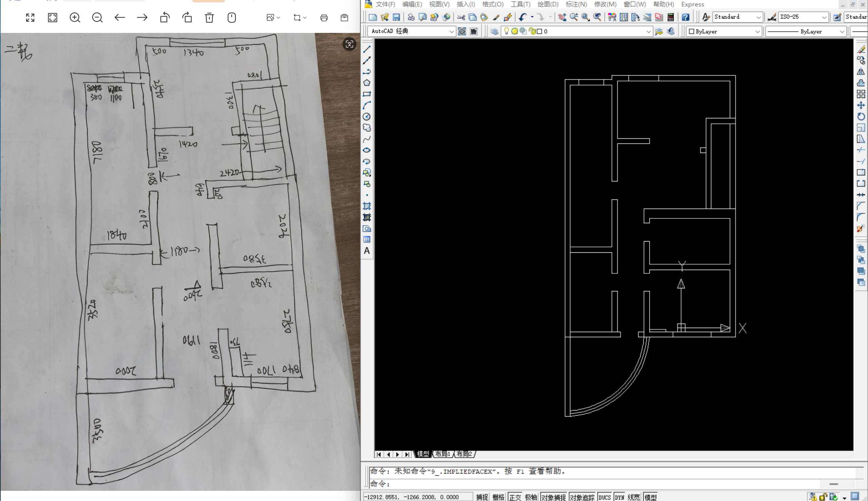The image size is (868, 501).
Task: Select the Polygon draw tool
Action: (367, 83)
